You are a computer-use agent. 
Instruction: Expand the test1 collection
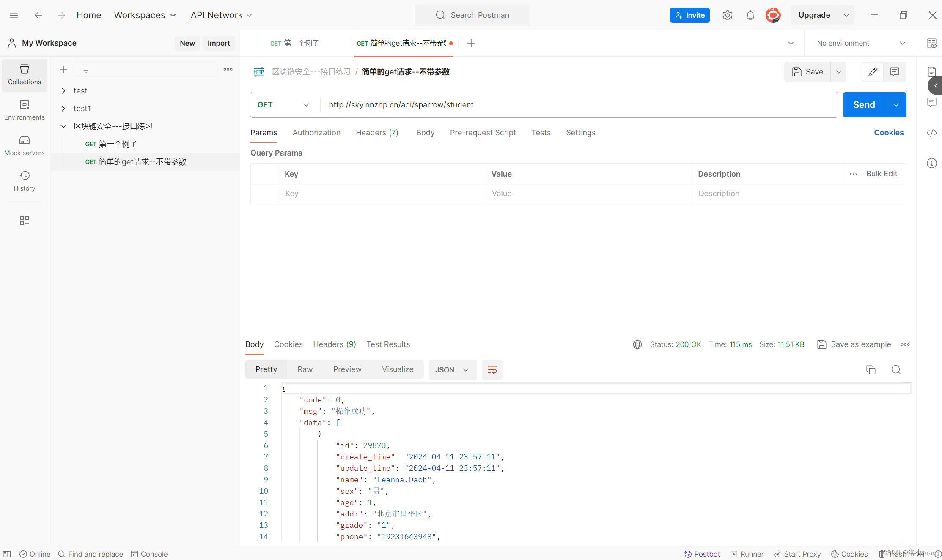coord(63,109)
